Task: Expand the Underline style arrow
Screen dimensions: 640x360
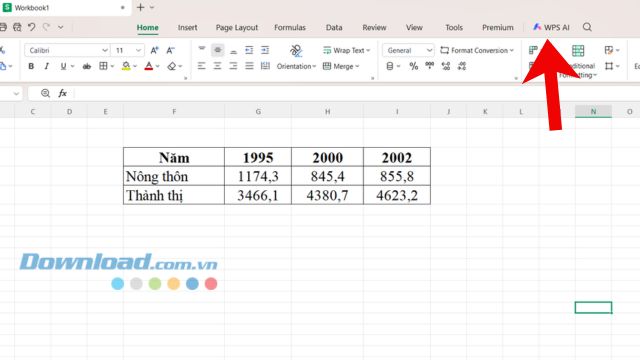Action: pyautogui.click(x=73, y=66)
